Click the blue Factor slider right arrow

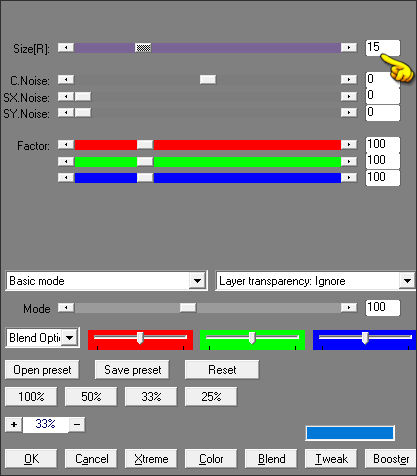(349, 177)
